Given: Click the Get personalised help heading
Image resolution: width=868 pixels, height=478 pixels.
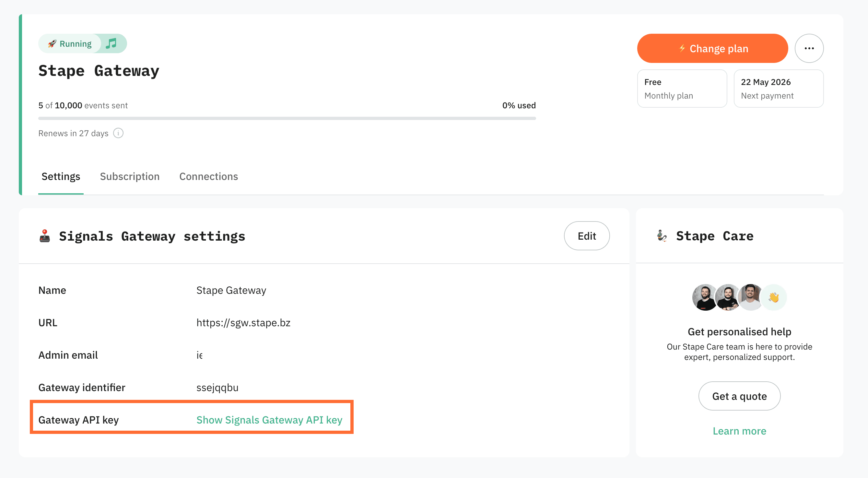Looking at the screenshot, I should [x=739, y=332].
